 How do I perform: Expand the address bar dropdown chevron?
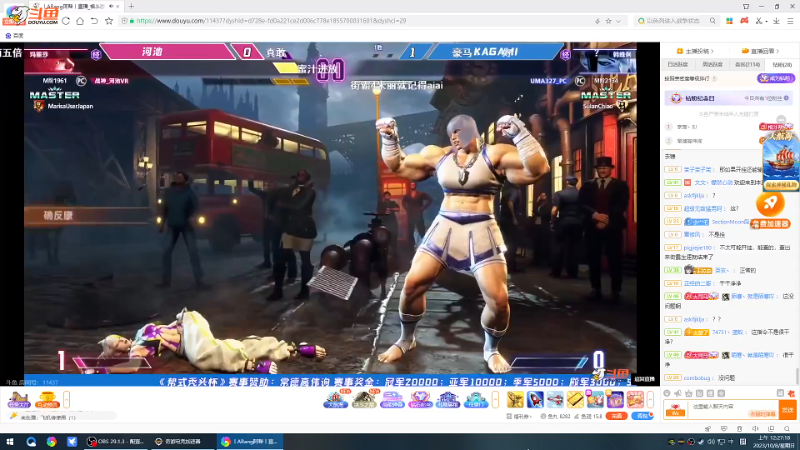(x=618, y=21)
